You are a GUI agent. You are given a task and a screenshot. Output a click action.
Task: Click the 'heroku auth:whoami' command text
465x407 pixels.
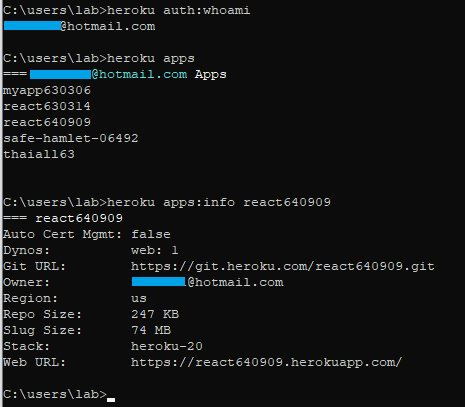tap(178, 10)
